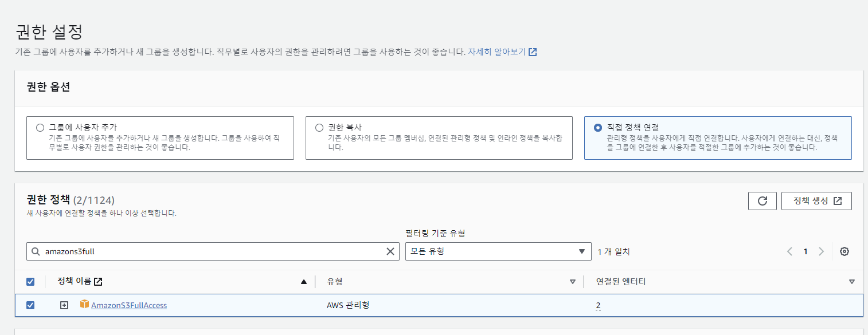Click the orange box icon beside AmazonS3FullAccess

click(84, 305)
